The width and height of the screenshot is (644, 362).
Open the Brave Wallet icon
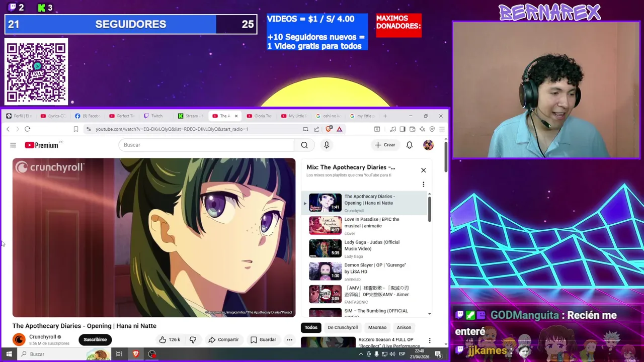(x=412, y=129)
